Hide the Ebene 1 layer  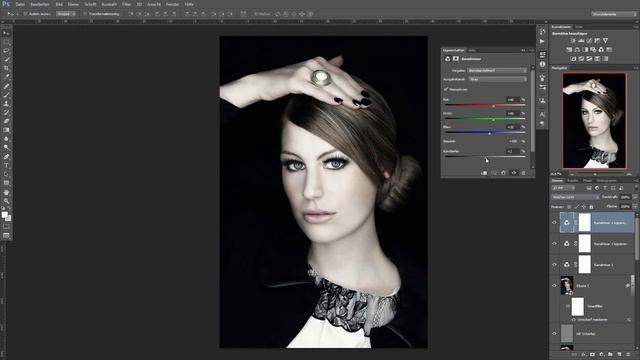(x=554, y=286)
